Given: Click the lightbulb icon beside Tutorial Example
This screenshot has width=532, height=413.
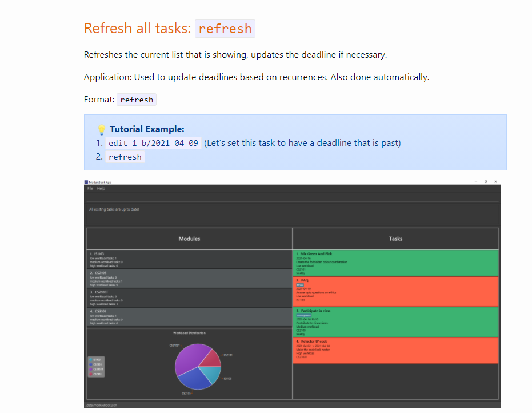Looking at the screenshot, I should pyautogui.click(x=102, y=129).
